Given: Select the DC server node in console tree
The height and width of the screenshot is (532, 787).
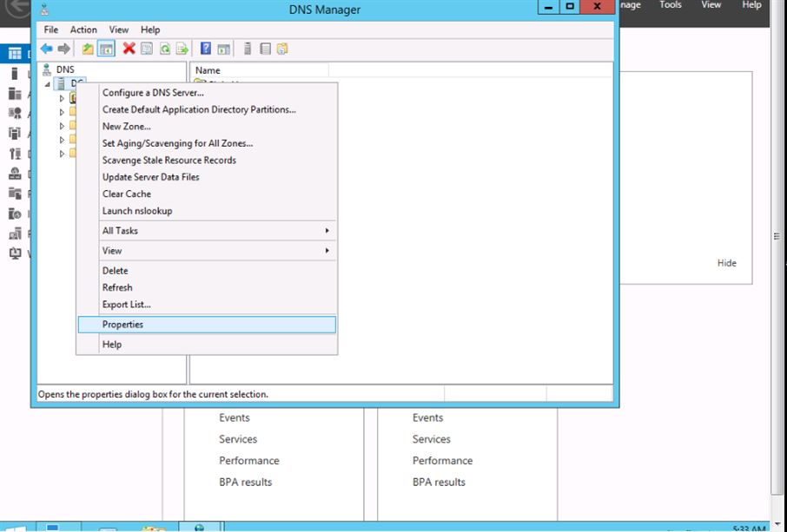Looking at the screenshot, I should tap(70, 83).
